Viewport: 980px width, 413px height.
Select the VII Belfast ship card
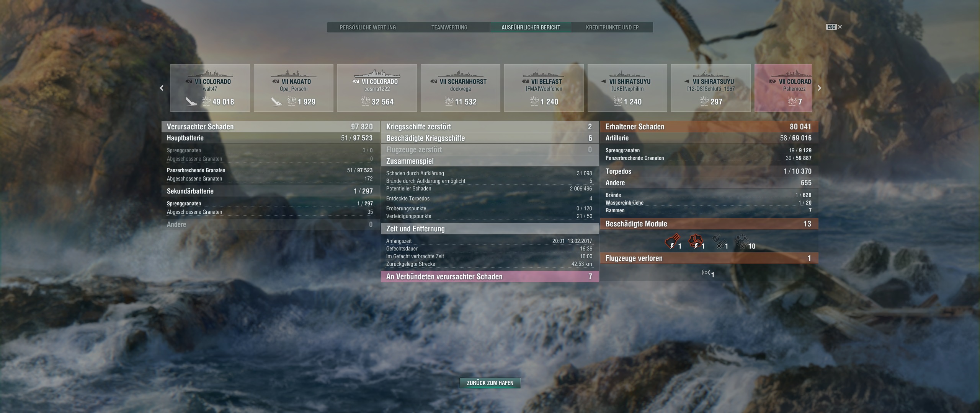[544, 88]
